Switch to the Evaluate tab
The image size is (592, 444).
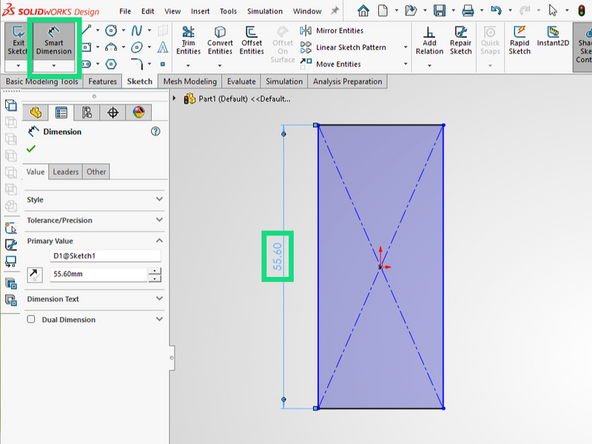pyautogui.click(x=241, y=82)
